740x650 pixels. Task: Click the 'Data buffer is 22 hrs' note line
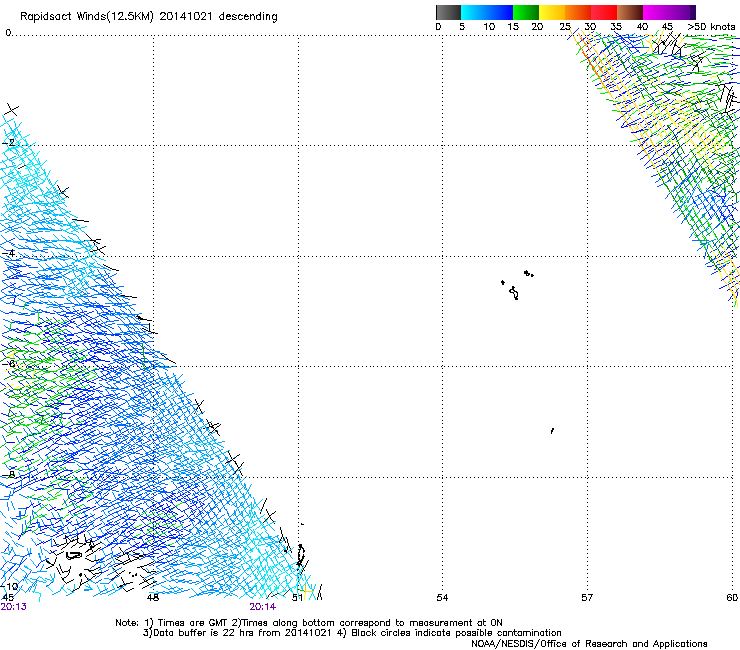(352, 633)
